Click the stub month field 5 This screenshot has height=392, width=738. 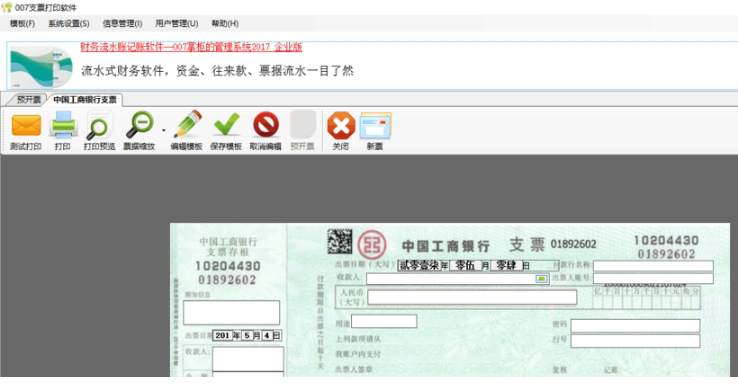(247, 336)
